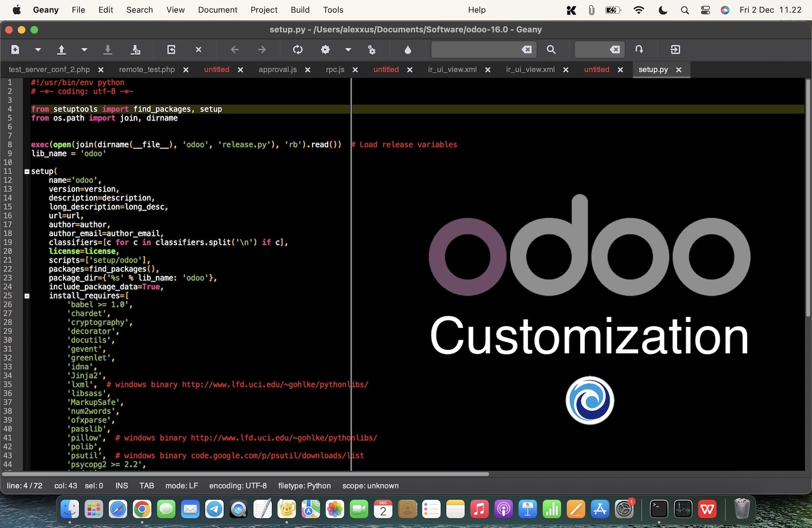Screen dimensions: 812x528
Task: Open the Search menu
Action: (140, 10)
